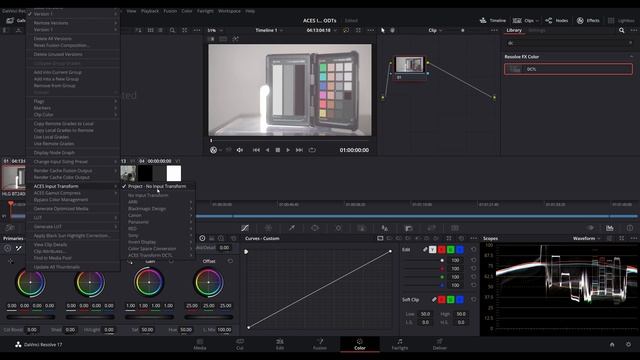The height and width of the screenshot is (360, 640).
Task: Open viewer zoom percentage dropdown
Action: [x=215, y=30]
